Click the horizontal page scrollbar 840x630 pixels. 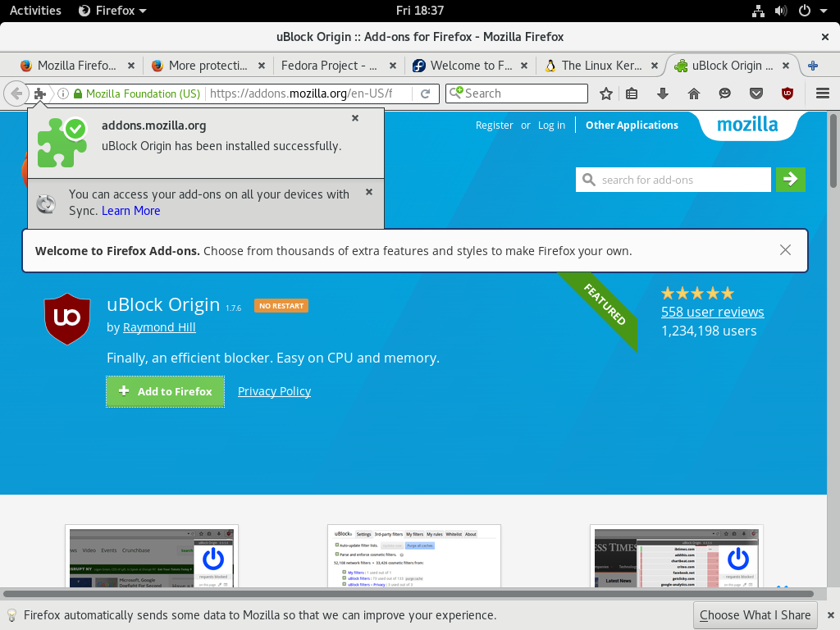(409, 594)
